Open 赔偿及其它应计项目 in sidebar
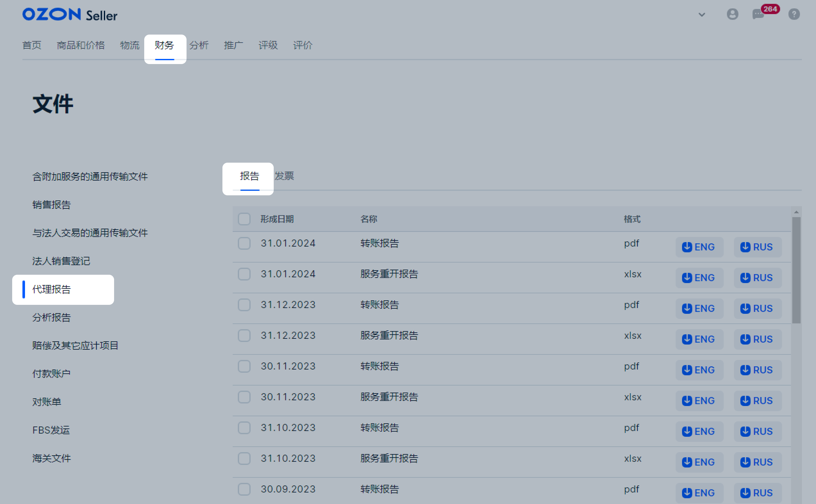Screen dimensions: 816x504 tap(75, 346)
